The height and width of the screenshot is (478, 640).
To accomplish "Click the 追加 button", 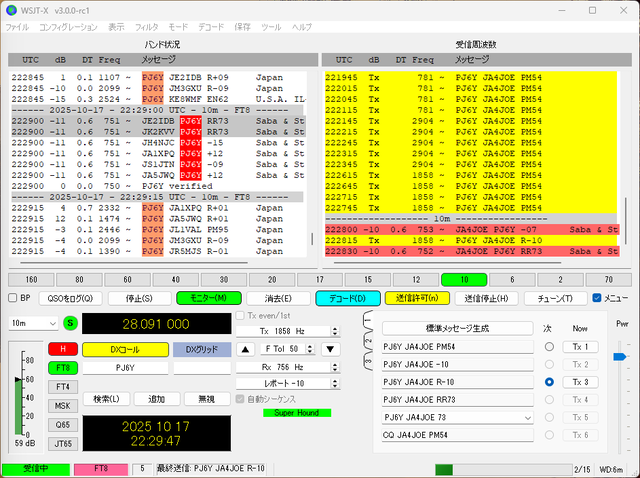I will click(x=156, y=399).
